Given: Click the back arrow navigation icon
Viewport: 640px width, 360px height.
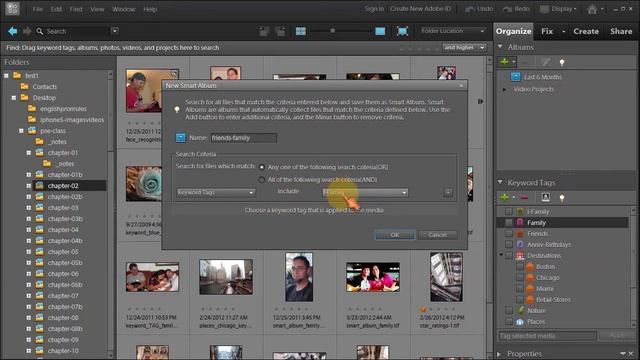Looking at the screenshot, I should pyautogui.click(x=13, y=31).
